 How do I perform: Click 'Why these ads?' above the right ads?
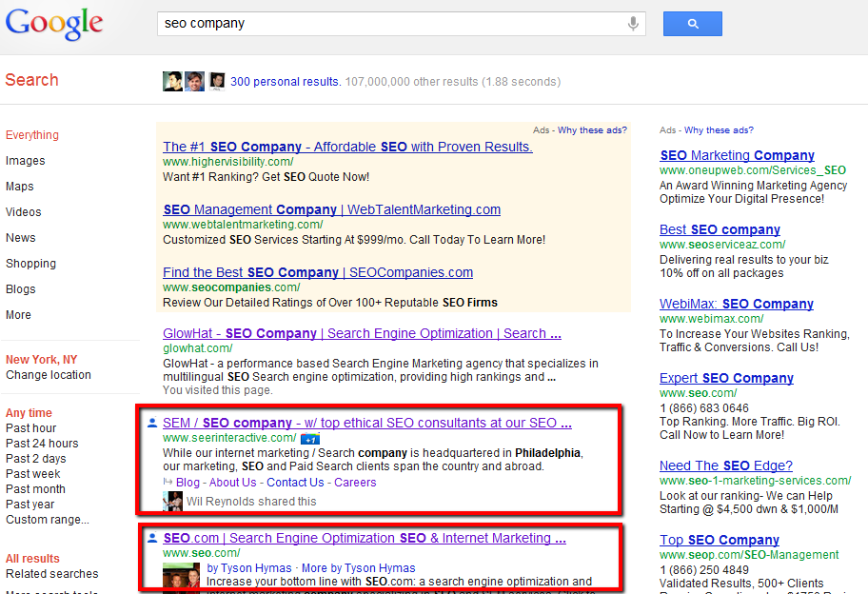719,130
